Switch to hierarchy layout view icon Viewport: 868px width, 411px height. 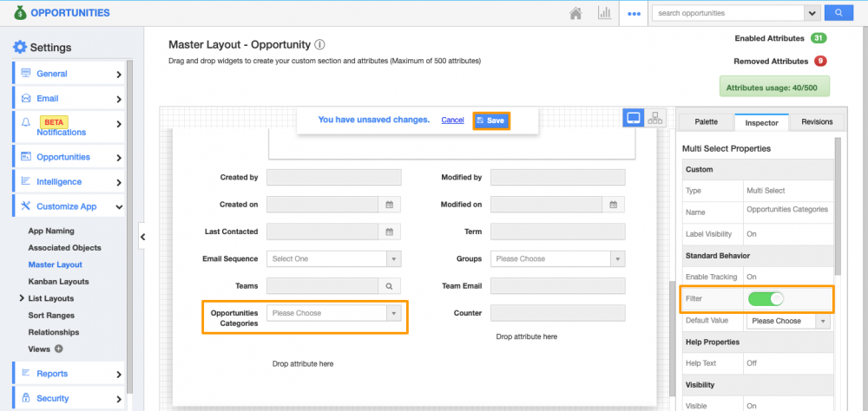click(x=656, y=118)
